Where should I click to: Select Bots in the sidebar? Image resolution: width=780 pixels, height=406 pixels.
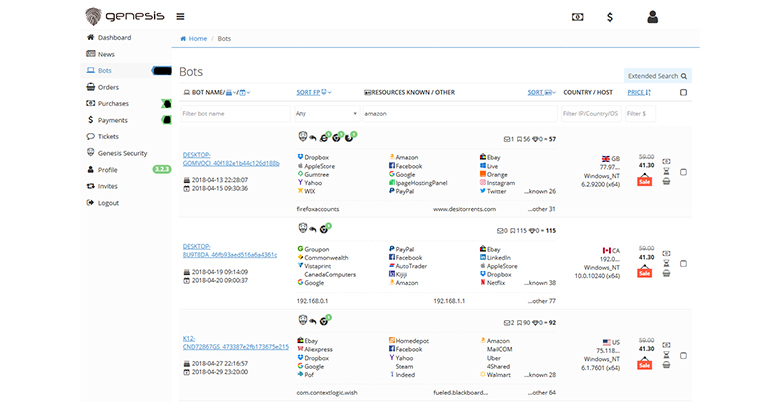click(104, 71)
